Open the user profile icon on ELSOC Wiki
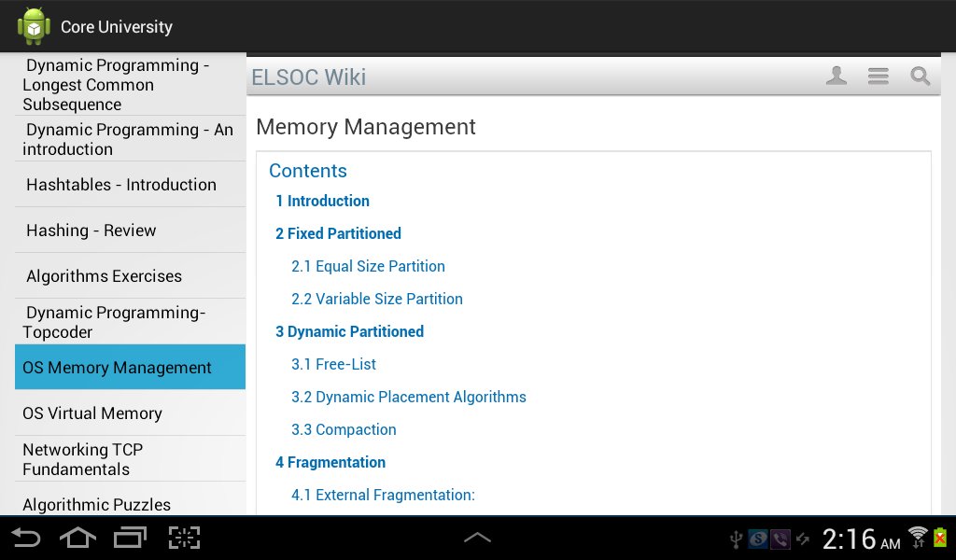This screenshot has width=956, height=560. (x=836, y=77)
